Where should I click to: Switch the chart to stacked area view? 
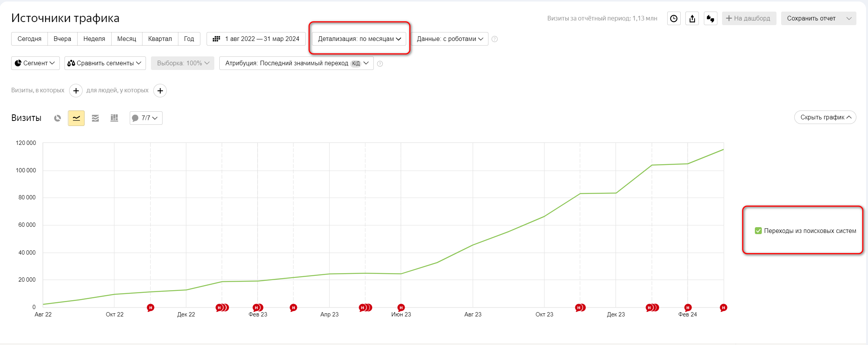click(x=95, y=118)
